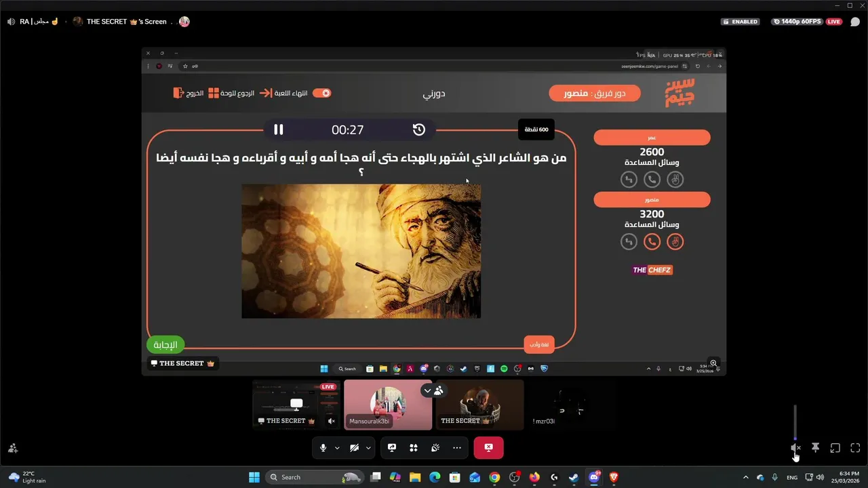Click the RA voice channel speaker icon
This screenshot has width=868, height=488.
tap(11, 22)
